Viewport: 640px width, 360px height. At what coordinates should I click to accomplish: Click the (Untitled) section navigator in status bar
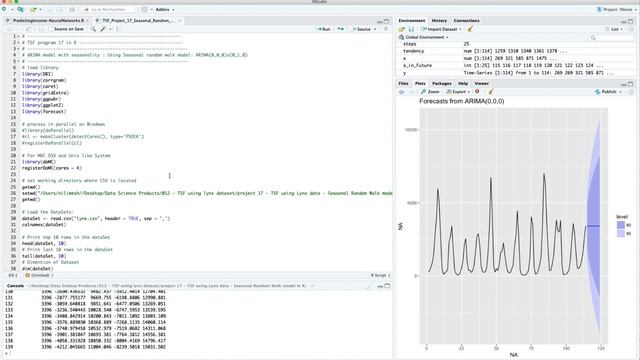click(38, 276)
